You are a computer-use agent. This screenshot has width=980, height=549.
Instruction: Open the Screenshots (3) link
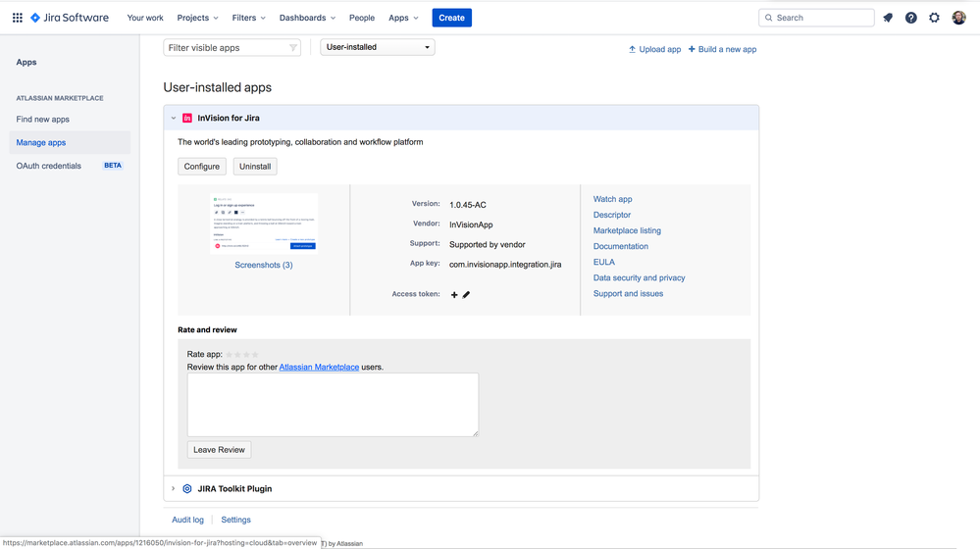pos(264,265)
